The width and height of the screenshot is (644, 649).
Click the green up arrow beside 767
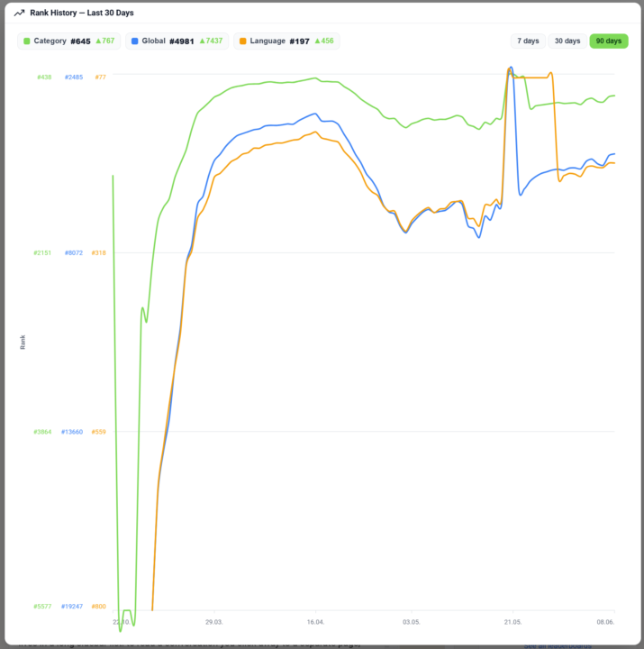(x=98, y=41)
